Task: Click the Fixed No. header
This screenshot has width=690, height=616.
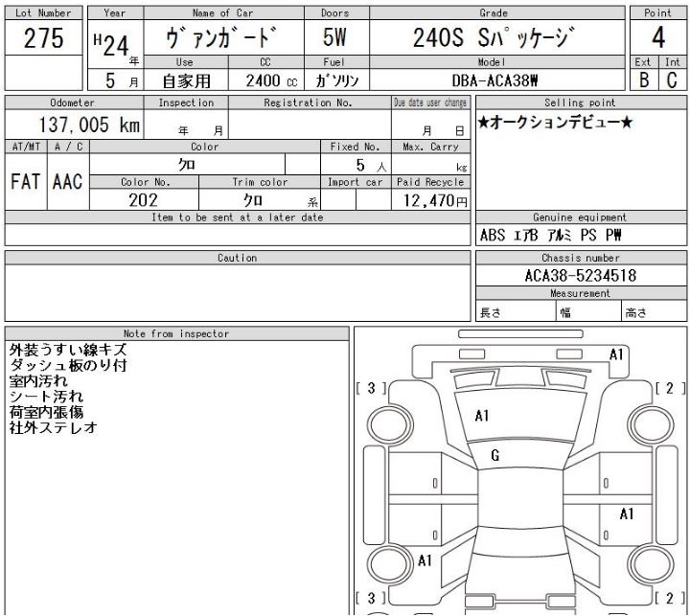Action: 356,147
